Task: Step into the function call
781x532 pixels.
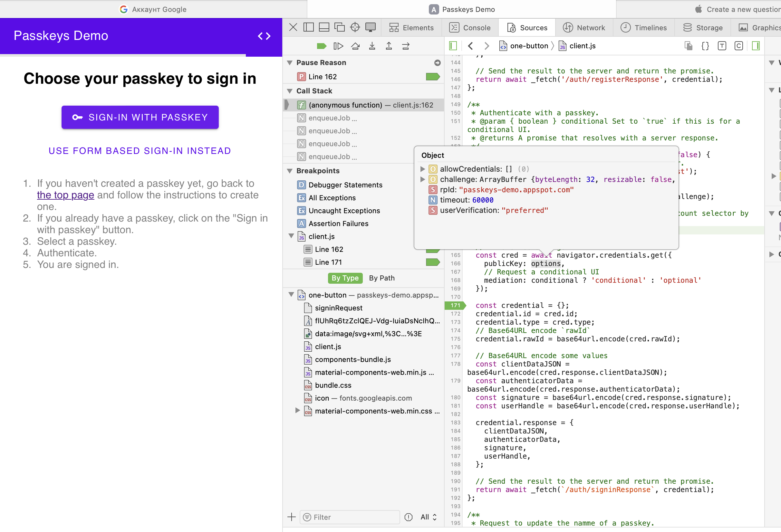Action: click(x=372, y=46)
